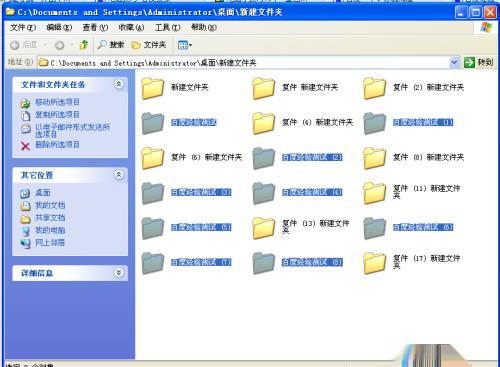Click the Up folder toolbar icon
Image resolution: width=500 pixels, height=367 pixels.
84,45
